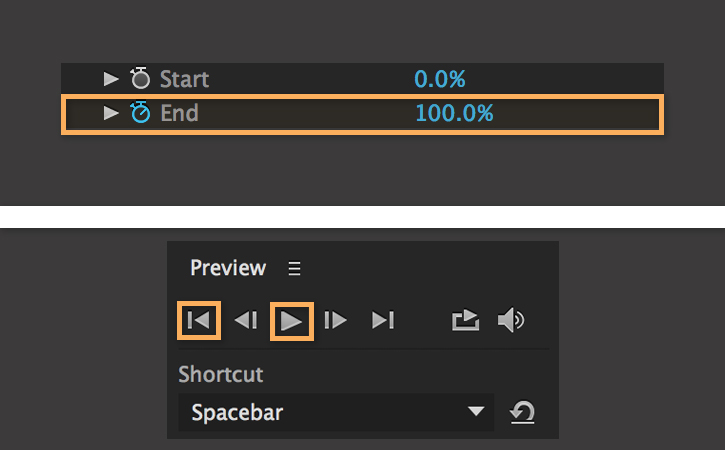
Task: Toggle the End property stopwatch
Action: tap(140, 113)
